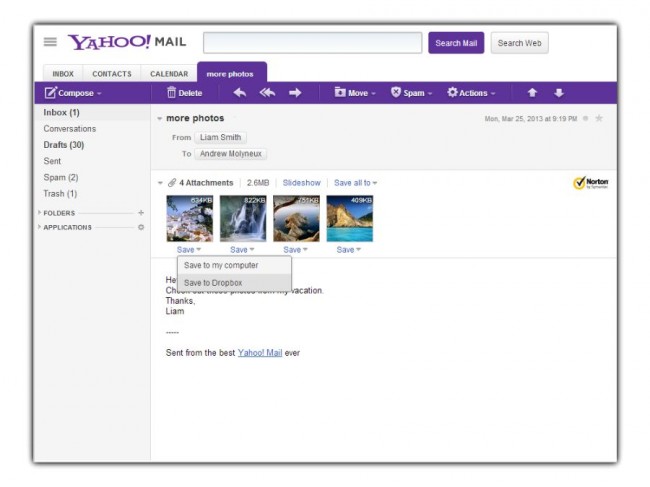The width and height of the screenshot is (650, 487).
Task: Switch to the Inbox tab
Action: click(x=63, y=73)
